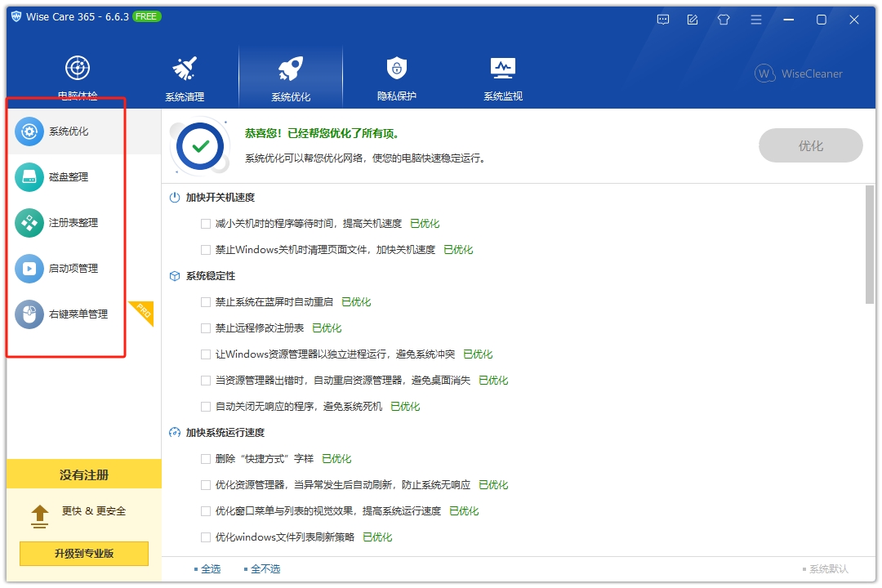Collapse the 加快系统运行速度 section

click(x=219, y=432)
